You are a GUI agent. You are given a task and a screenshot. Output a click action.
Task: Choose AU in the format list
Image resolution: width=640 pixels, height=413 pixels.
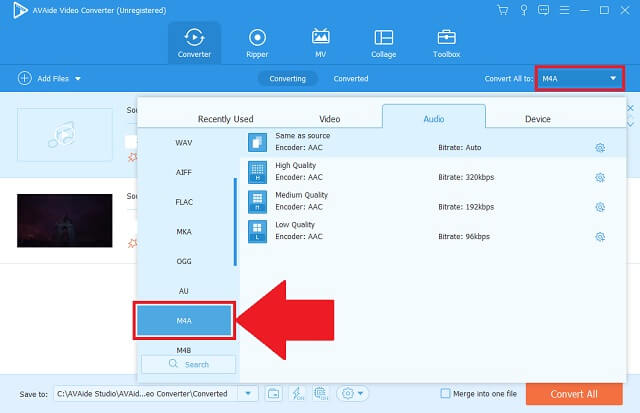pos(184,291)
